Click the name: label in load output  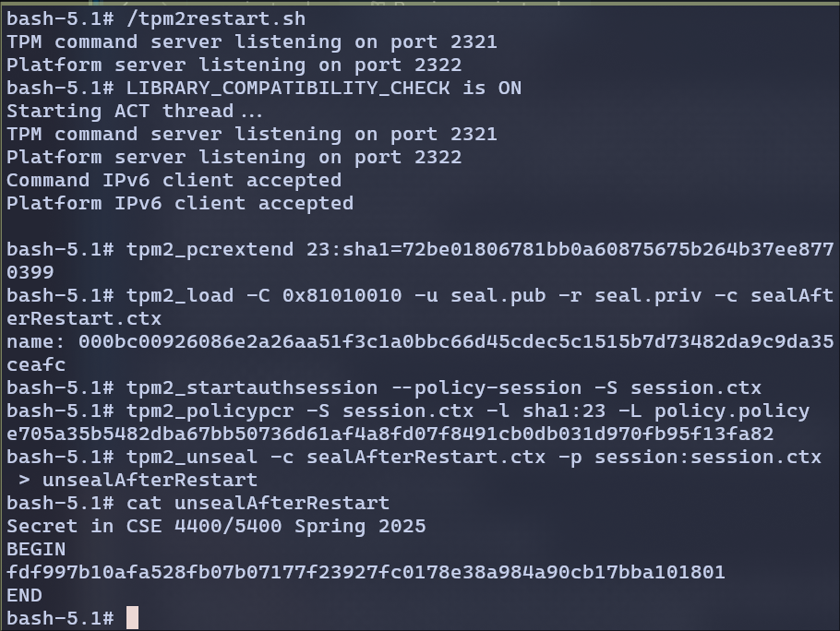[x=36, y=341]
